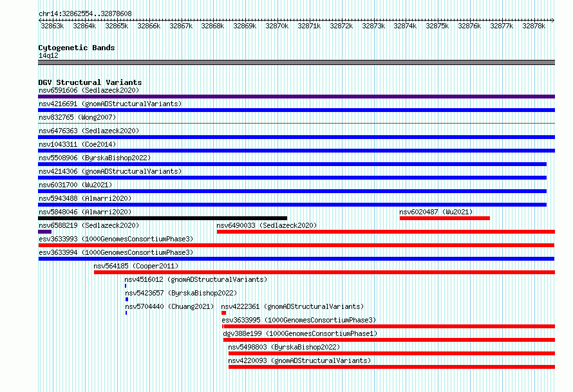The image size is (573, 392).
Task: Open nsv4220093 (gnomADStructuralVariants) label
Action: (299, 360)
